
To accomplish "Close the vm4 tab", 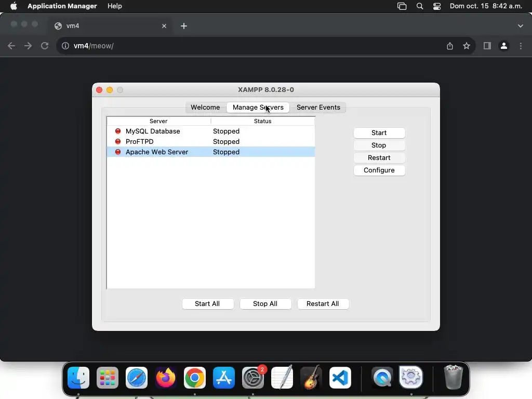I will tap(164, 26).
